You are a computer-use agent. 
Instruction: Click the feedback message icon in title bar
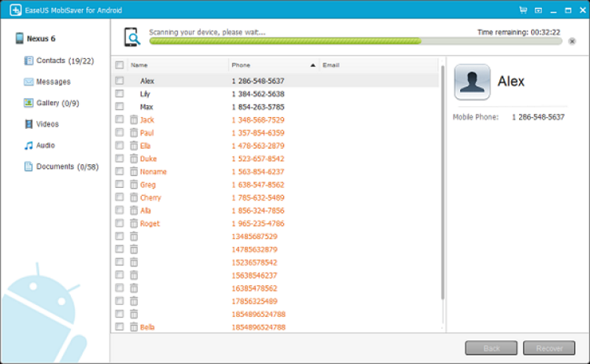pos(538,10)
